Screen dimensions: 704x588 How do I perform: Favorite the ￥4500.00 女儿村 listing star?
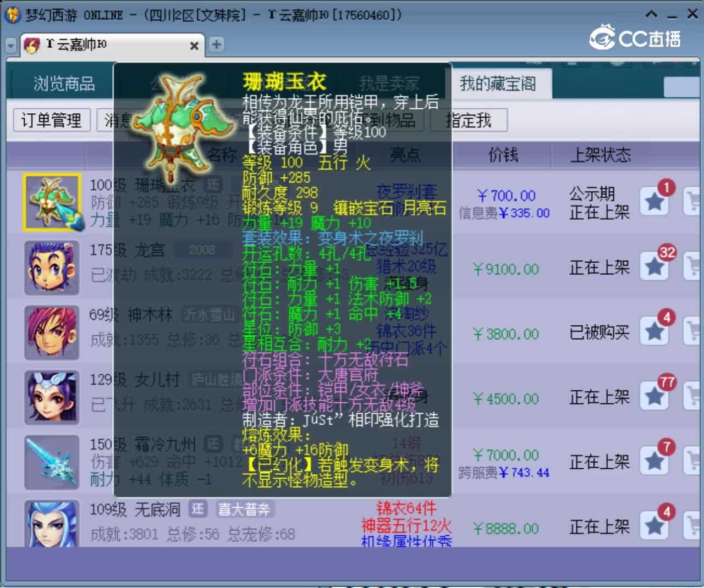pyautogui.click(x=654, y=396)
